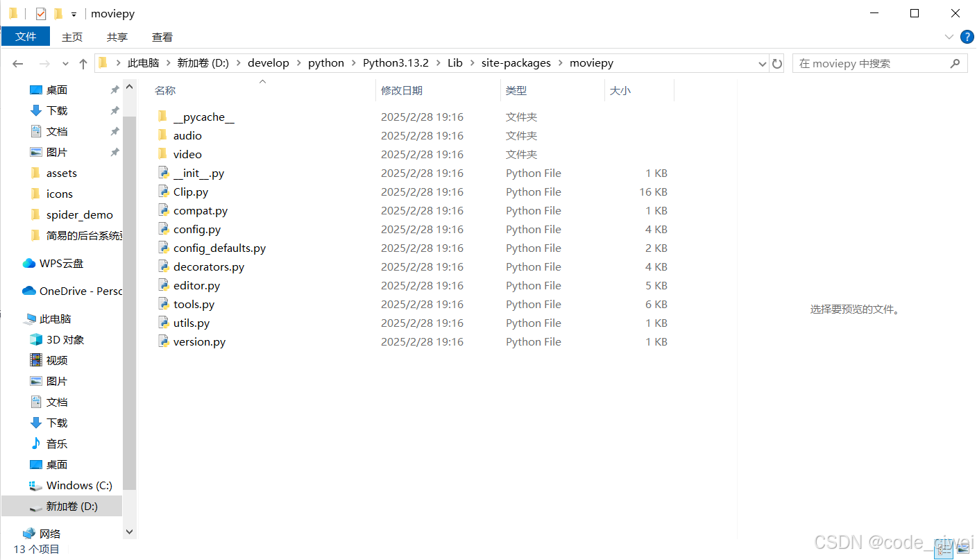This screenshot has width=977, height=560.
Task: Navigate to develop in the breadcrumb
Action: (268, 62)
